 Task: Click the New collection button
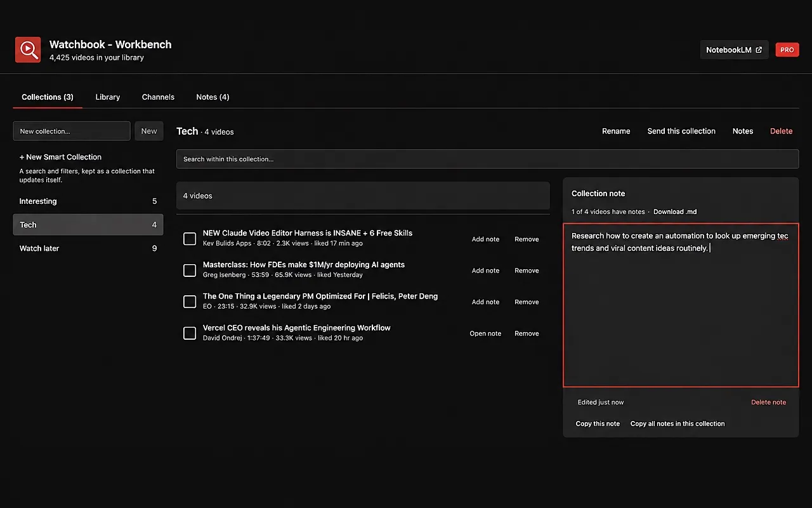pos(149,131)
